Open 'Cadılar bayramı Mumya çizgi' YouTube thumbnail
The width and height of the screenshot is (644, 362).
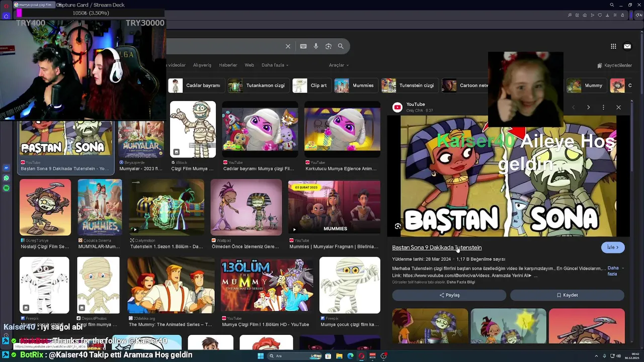(260, 130)
